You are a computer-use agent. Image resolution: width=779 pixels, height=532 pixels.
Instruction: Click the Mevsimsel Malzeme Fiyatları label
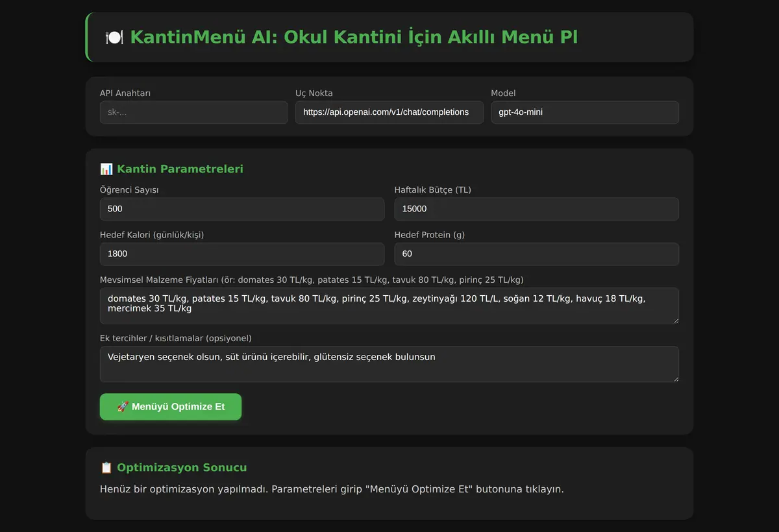312,280
